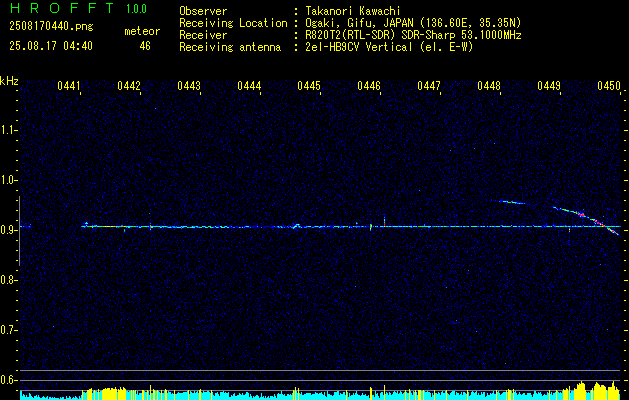The width and height of the screenshot is (629, 400).
Task: Click the 0.9 kHz axis label
Action: tap(8, 230)
